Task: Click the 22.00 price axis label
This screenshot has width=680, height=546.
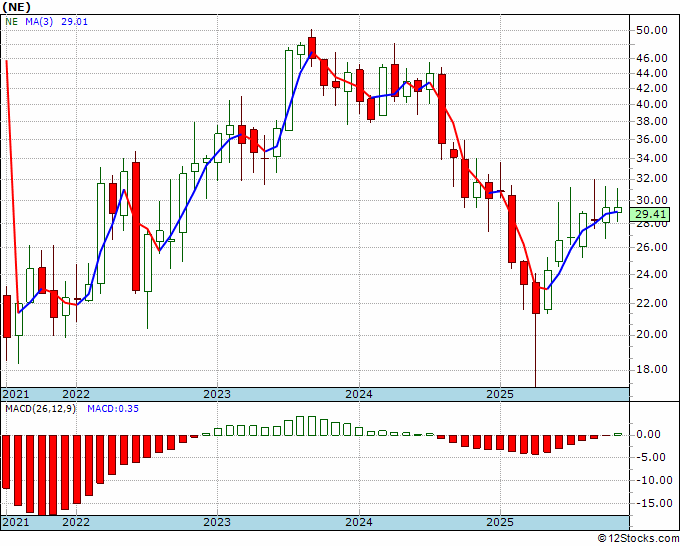Action: 651,303
